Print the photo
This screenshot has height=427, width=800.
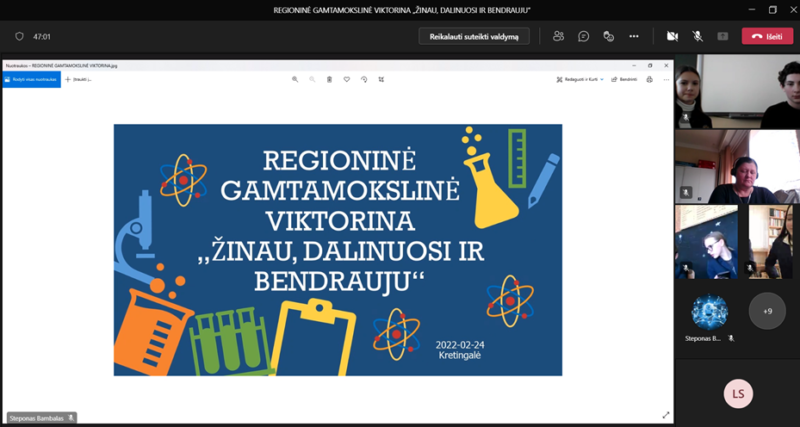649,80
